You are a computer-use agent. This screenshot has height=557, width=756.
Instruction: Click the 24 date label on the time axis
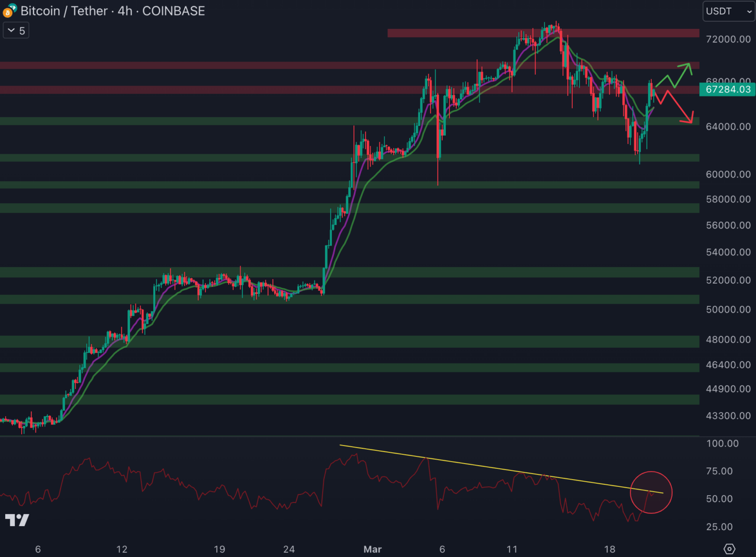point(289,549)
